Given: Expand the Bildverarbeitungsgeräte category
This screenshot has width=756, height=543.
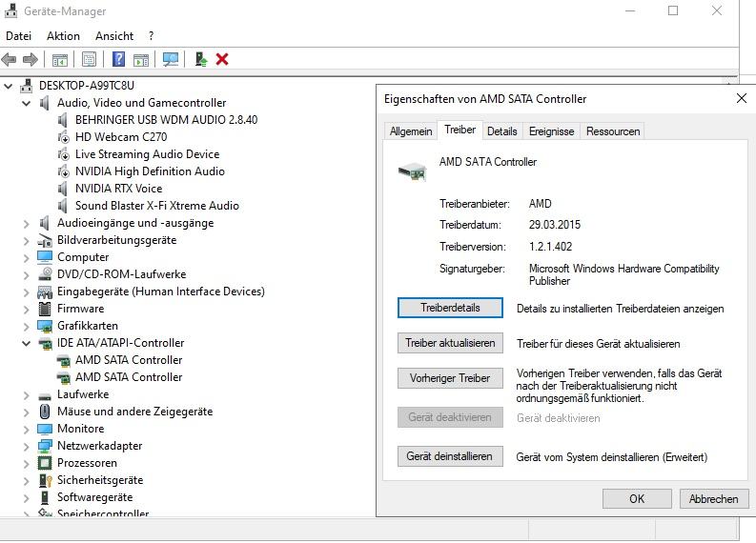Looking at the screenshot, I should [x=27, y=240].
